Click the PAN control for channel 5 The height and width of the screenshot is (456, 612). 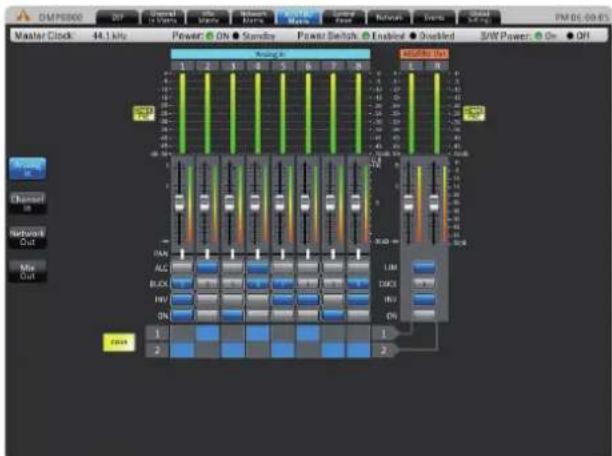pos(283,254)
